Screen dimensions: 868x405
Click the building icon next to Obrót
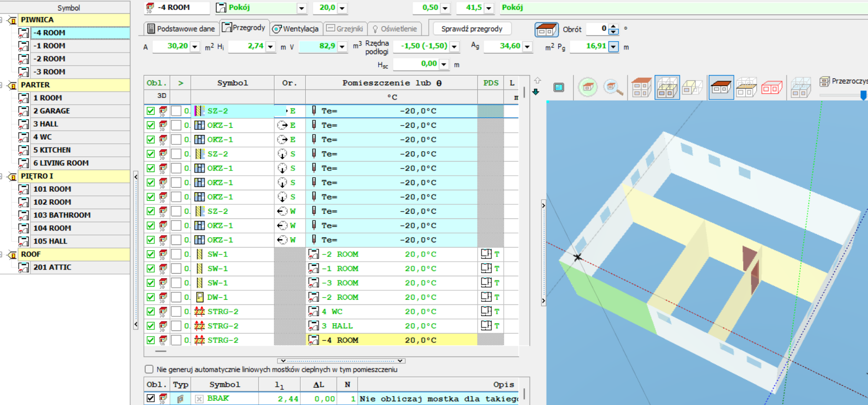tap(546, 29)
